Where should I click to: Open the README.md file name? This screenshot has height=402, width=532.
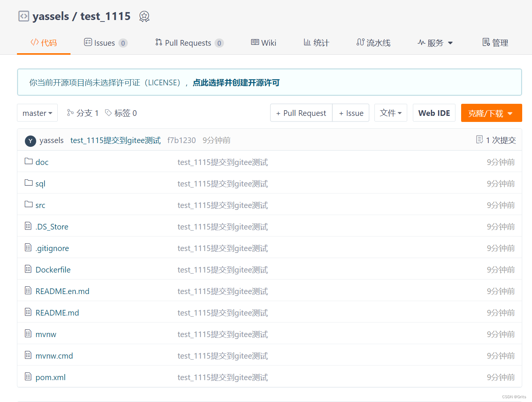[x=57, y=313]
